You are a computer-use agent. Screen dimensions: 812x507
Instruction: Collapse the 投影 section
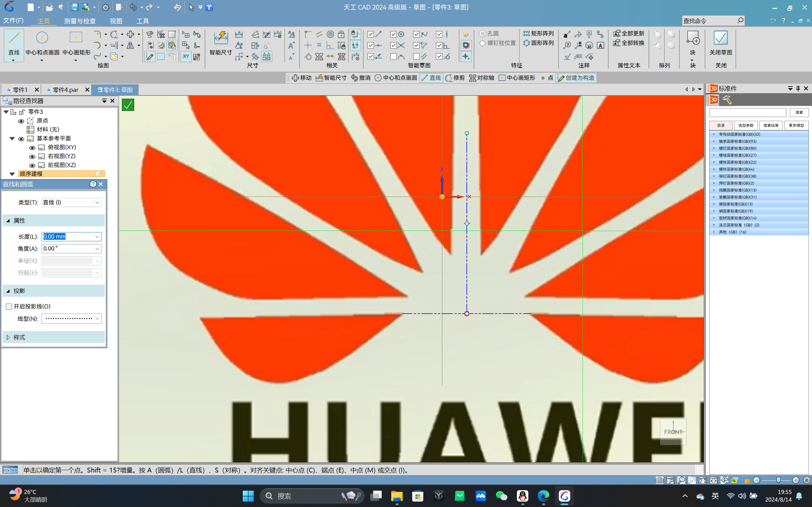(x=8, y=291)
